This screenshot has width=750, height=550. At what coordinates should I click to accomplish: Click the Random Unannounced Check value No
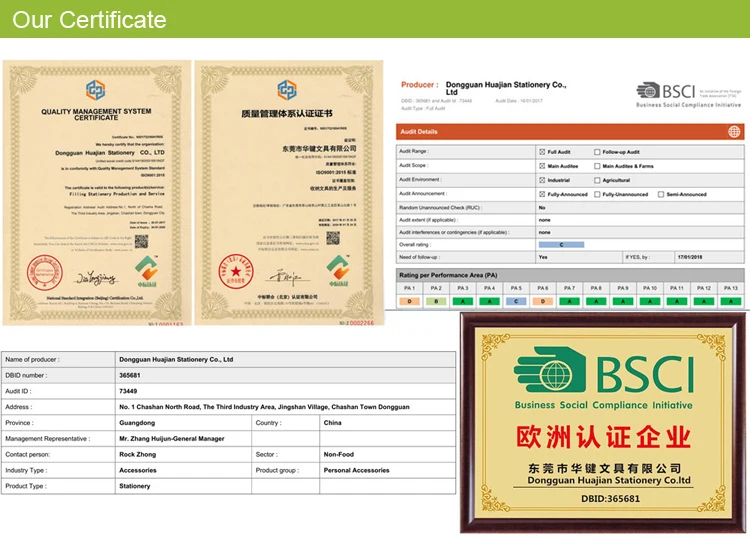pyautogui.click(x=542, y=208)
